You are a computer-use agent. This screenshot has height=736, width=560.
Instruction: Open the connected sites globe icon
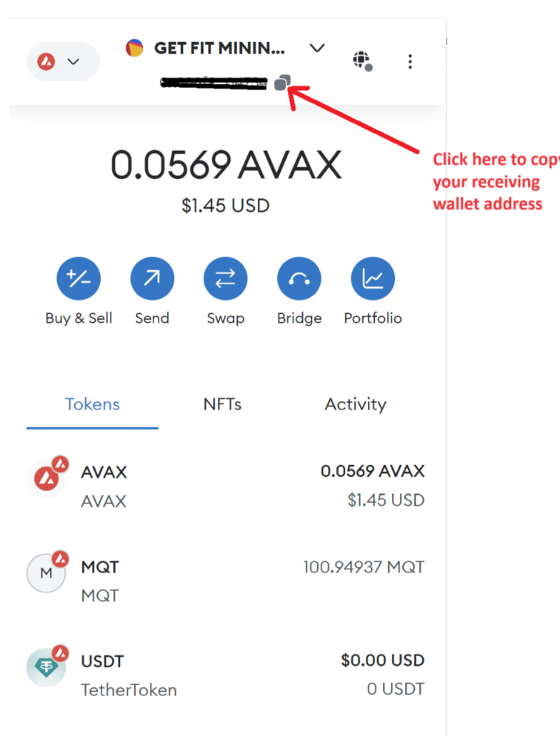point(362,60)
